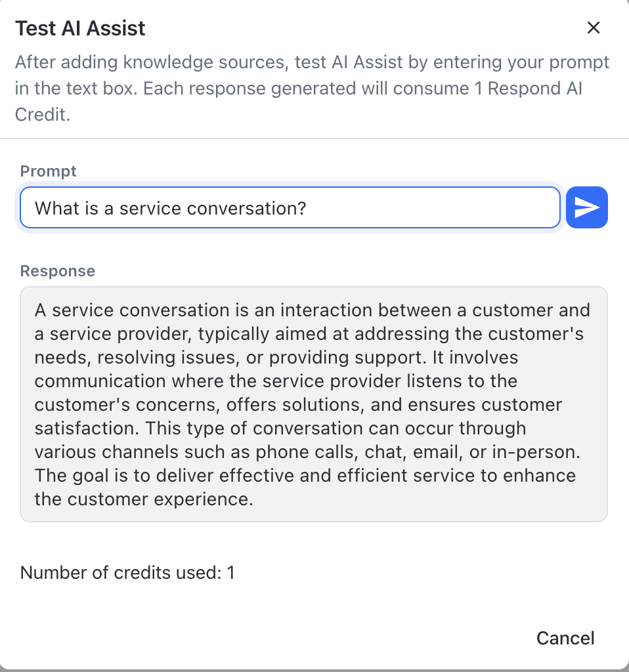Click the "Test AI Assist" dialog title
629x672 pixels.
(x=80, y=29)
